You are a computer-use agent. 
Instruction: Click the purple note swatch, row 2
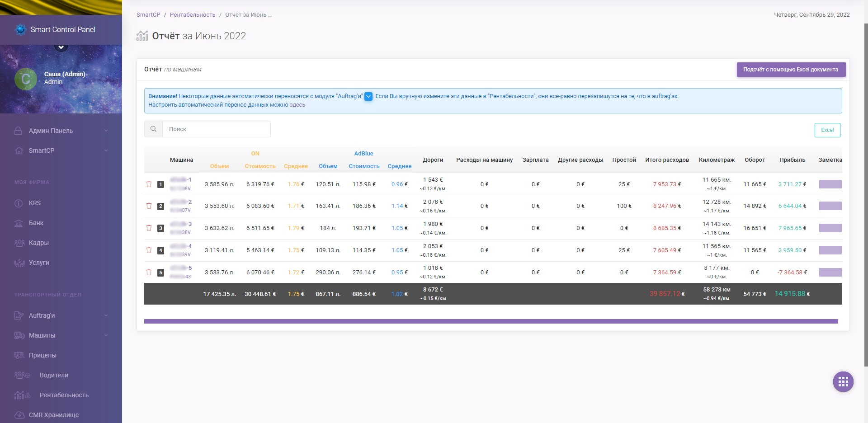pyautogui.click(x=830, y=206)
